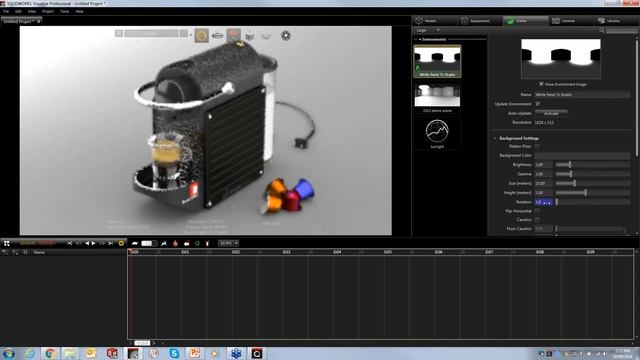Viewport: 640px width, 360px height.
Task: Click the bowl-shaped icon in viewport toolbar
Action: tap(266, 36)
